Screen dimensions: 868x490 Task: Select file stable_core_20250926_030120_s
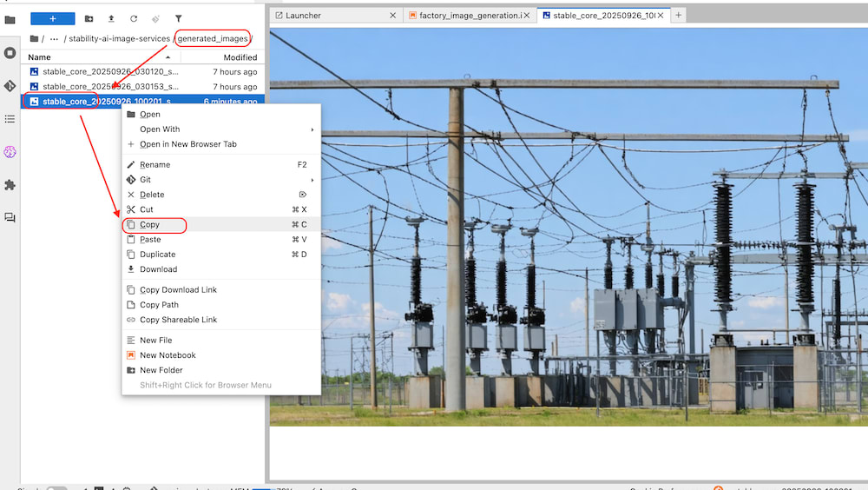click(143, 71)
